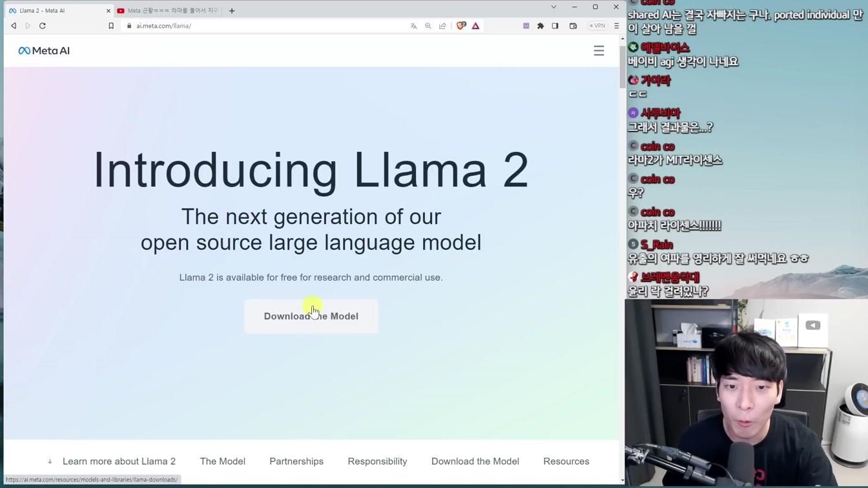The height and width of the screenshot is (488, 868).
Task: Open the Brave Wallet icon
Action: [573, 26]
